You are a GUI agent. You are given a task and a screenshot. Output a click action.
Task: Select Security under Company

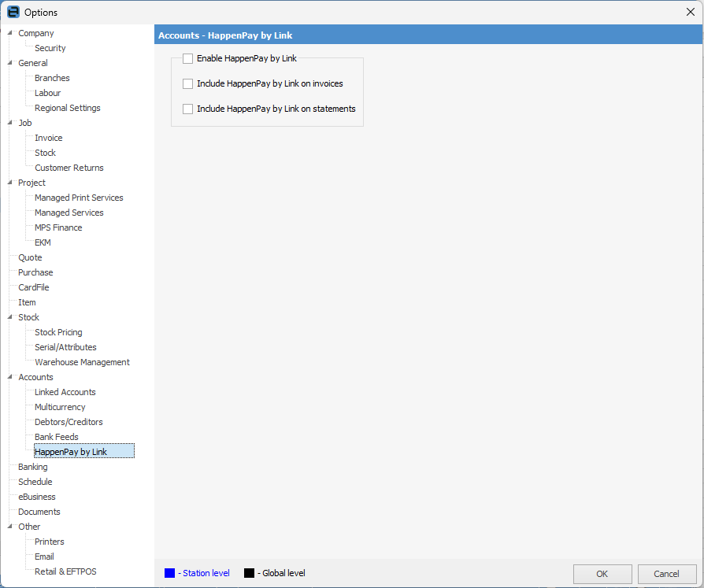(x=50, y=48)
